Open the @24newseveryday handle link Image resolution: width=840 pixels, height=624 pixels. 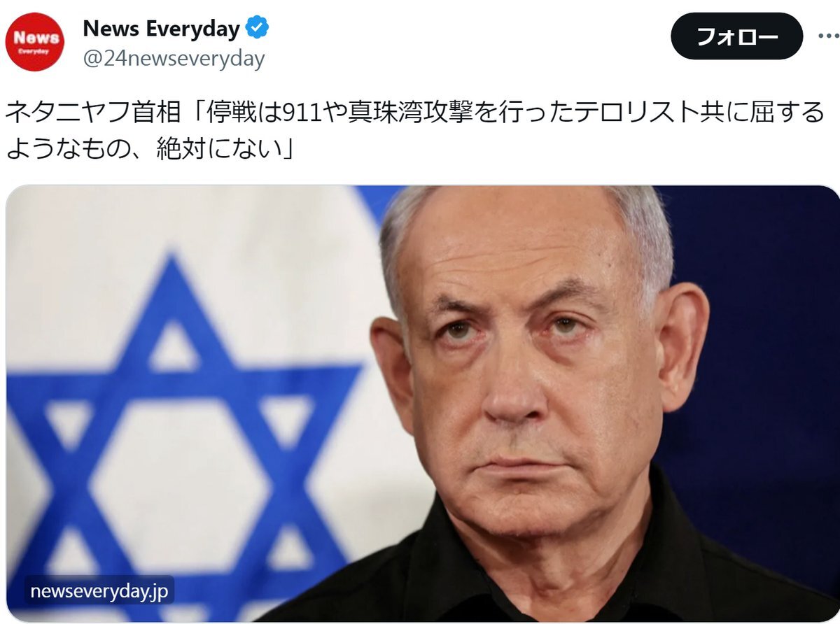point(174,59)
